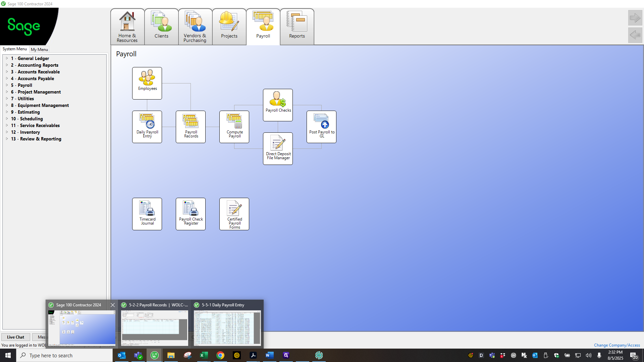Expand 6 - Project Management

7,92
